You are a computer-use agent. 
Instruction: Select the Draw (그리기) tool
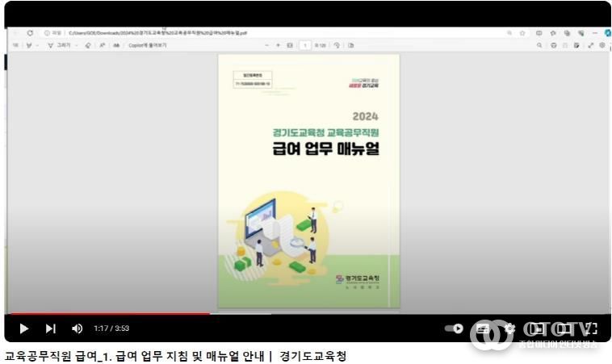click(x=59, y=45)
